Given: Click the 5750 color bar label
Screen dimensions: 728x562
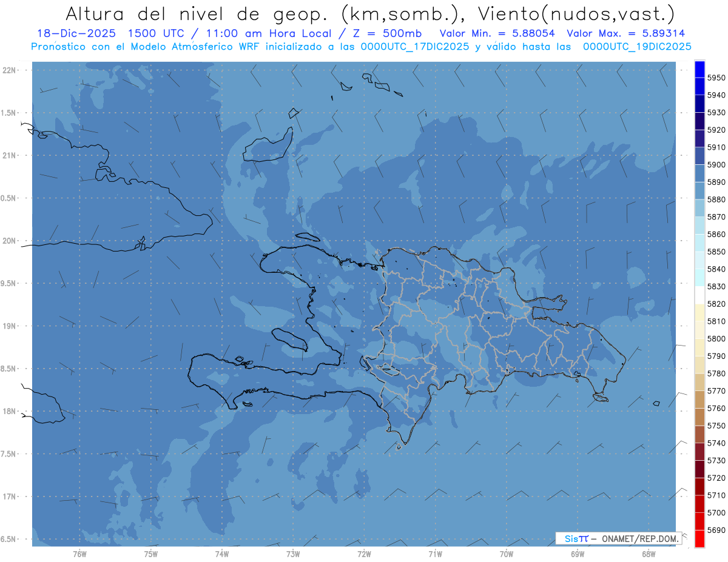Looking at the screenshot, I should (x=716, y=426).
